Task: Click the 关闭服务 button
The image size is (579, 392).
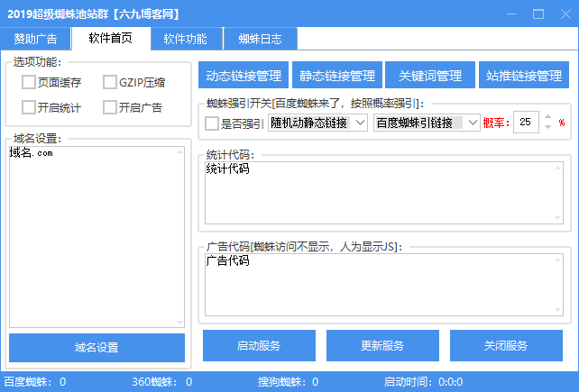Action: coord(506,345)
